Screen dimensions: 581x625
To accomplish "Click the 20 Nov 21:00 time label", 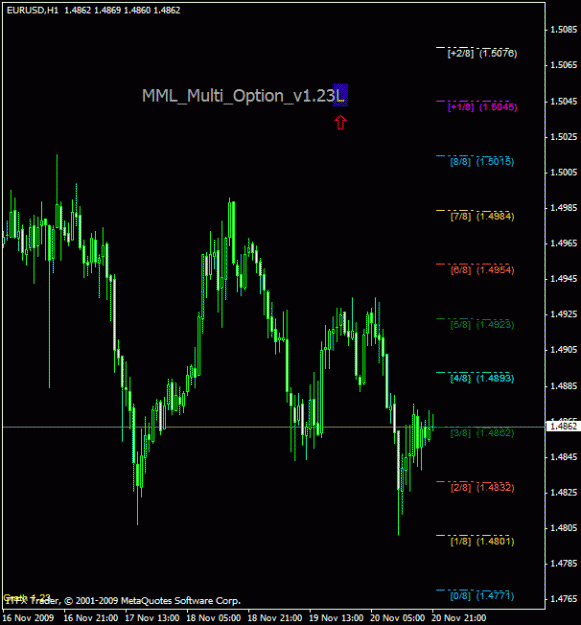I will click(459, 618).
